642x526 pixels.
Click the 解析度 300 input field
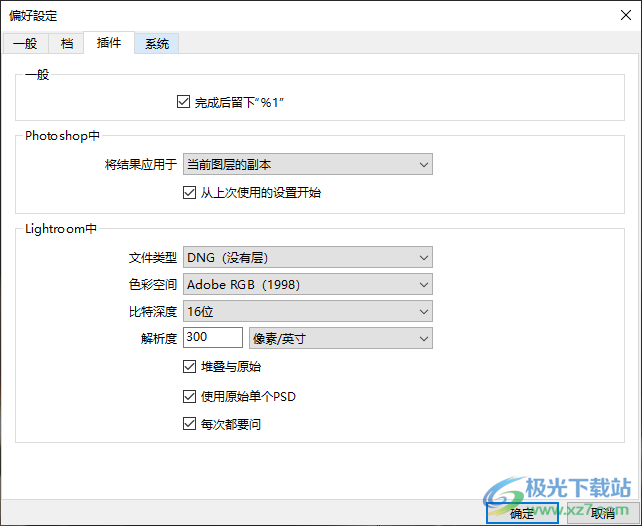[213, 338]
